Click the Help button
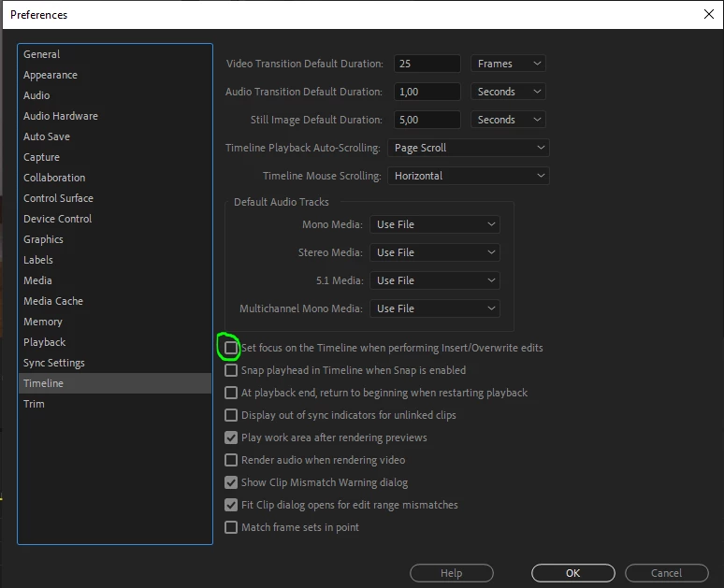This screenshot has width=724, height=588. [452, 573]
